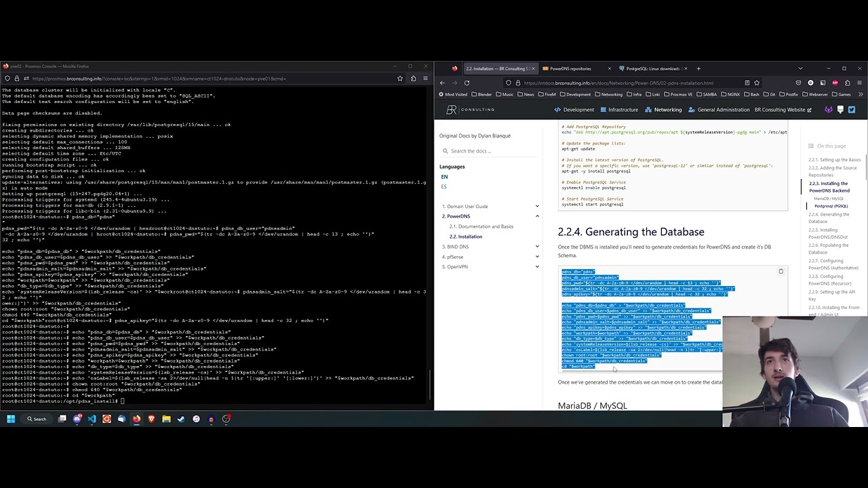Select the EN language option
This screenshot has height=488, width=868.
[x=444, y=177]
